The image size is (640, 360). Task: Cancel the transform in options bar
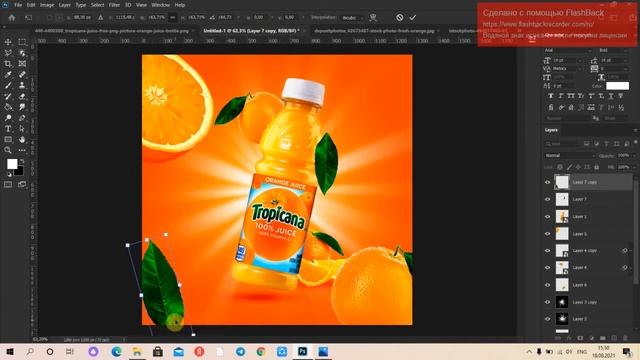(x=400, y=18)
